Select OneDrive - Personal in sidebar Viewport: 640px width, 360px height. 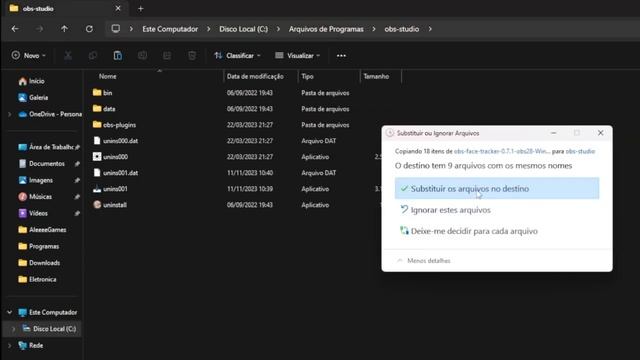tap(50, 114)
